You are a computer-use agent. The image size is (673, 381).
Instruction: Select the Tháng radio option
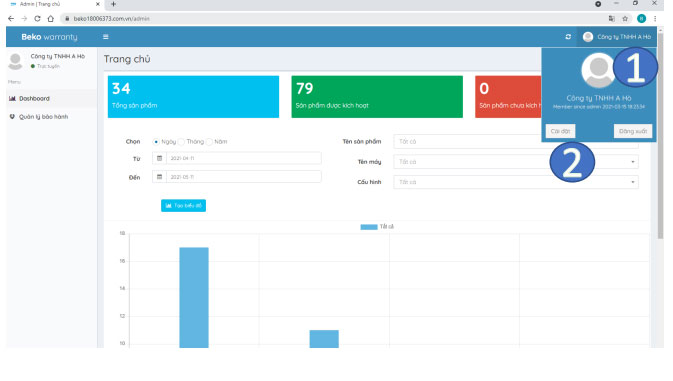181,142
